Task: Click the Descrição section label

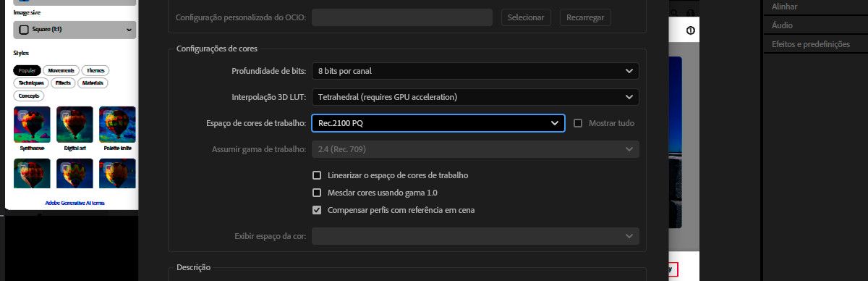Action: [193, 267]
